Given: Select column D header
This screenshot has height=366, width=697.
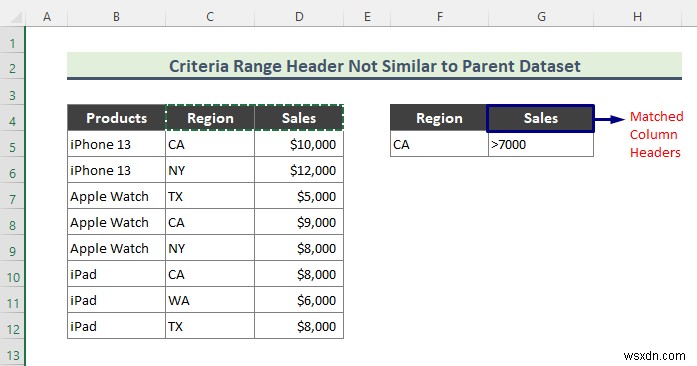Looking at the screenshot, I should [299, 17].
